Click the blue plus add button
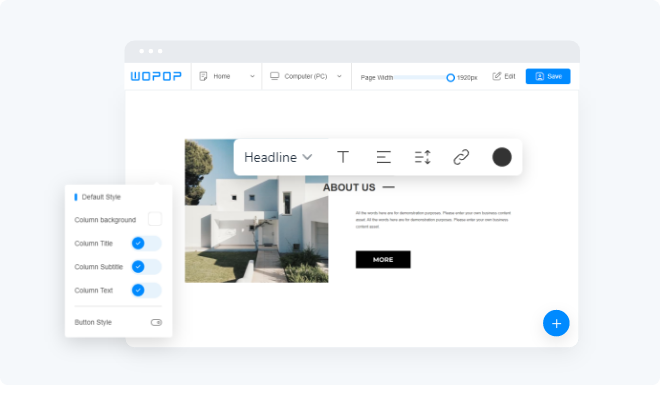The image size is (660, 397). [556, 323]
